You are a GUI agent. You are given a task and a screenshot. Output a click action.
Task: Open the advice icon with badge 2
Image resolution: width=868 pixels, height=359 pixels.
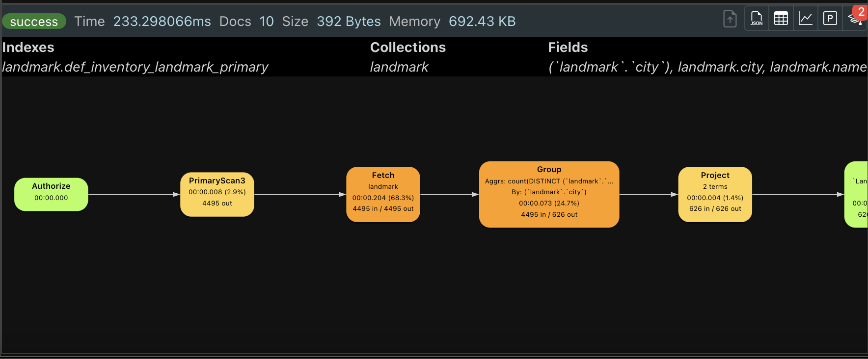click(x=855, y=19)
